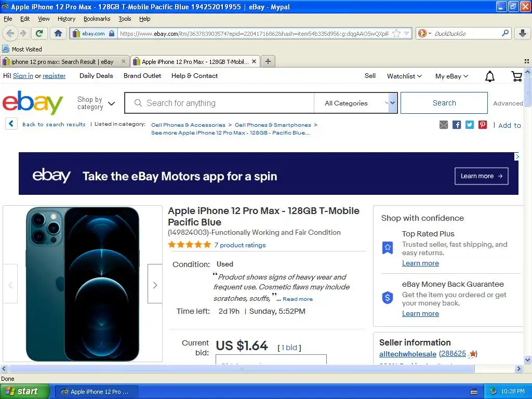Click the site identity lock icon
Screen dimensions: 532x399
point(112,33)
